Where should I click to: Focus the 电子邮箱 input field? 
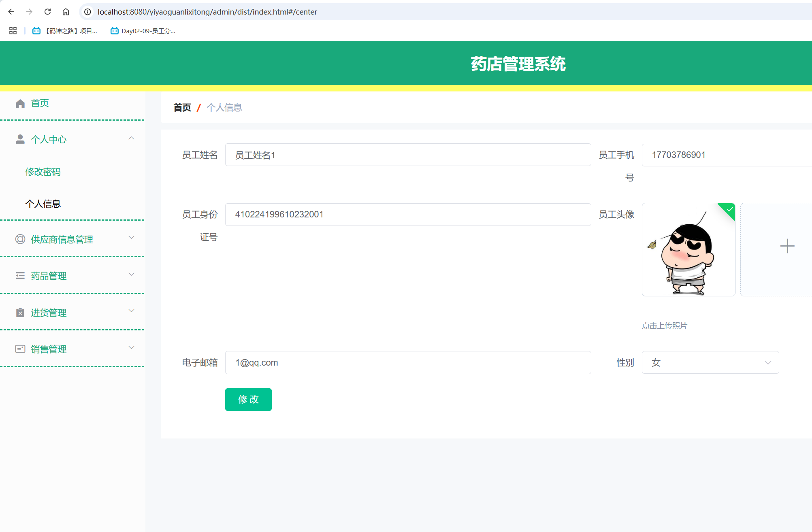click(408, 362)
